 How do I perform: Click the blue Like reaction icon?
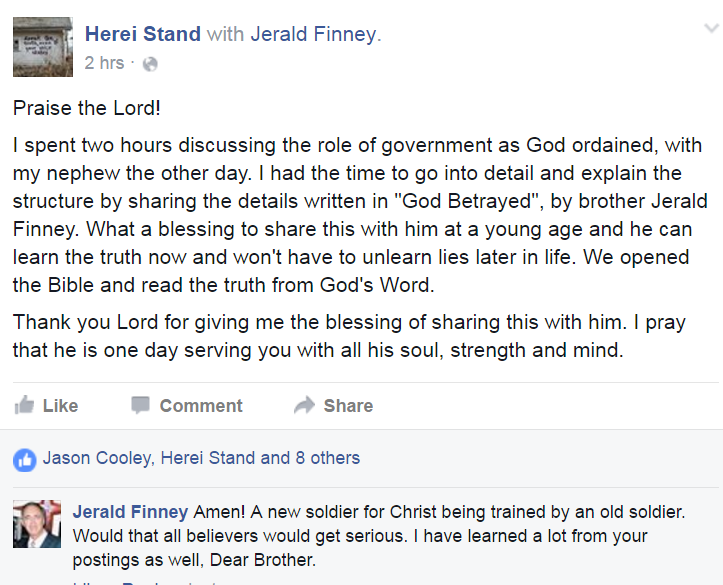click(x=24, y=459)
